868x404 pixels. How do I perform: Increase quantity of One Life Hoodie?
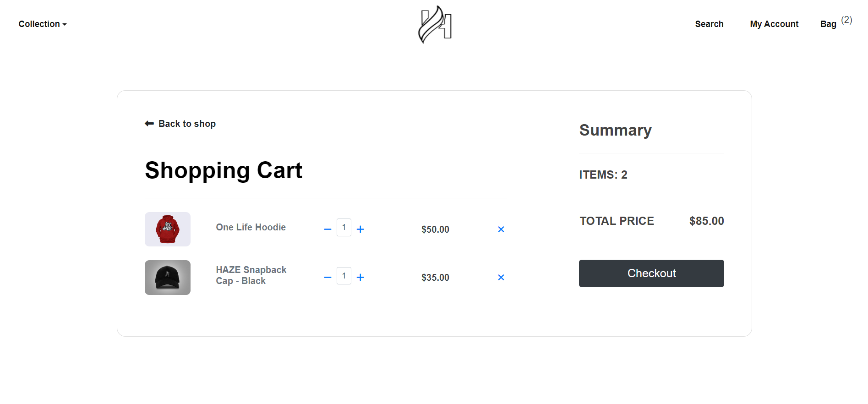pos(360,229)
